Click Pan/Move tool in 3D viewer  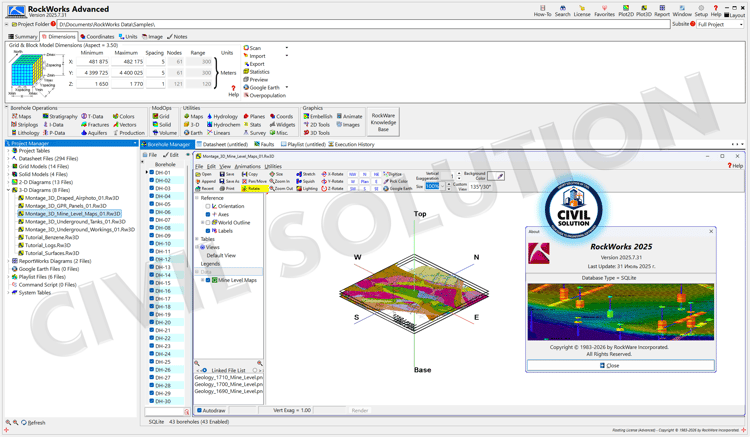[254, 181]
